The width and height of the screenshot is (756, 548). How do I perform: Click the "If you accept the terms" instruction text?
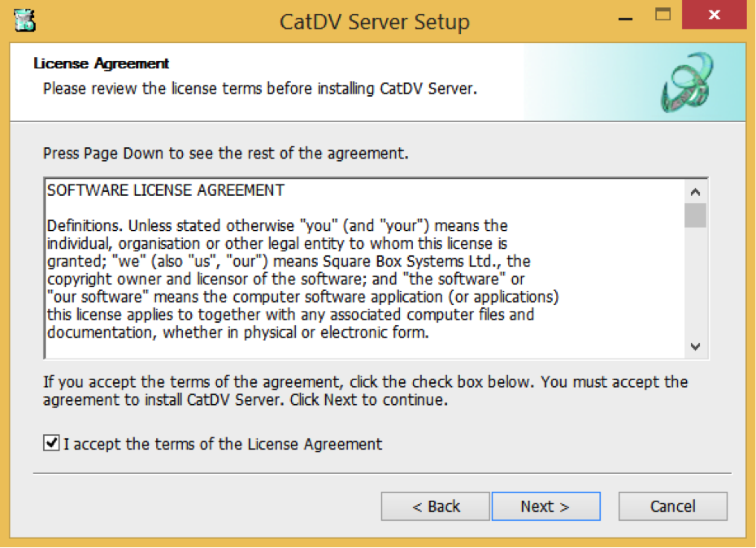click(365, 390)
